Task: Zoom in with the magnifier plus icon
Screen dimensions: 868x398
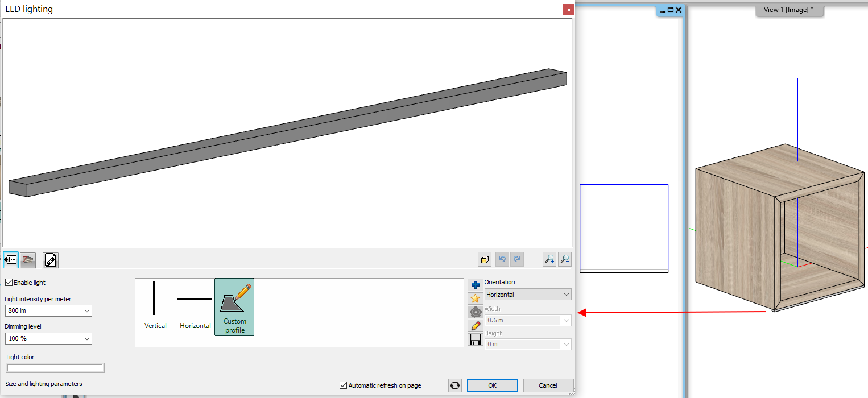Action: tap(549, 259)
